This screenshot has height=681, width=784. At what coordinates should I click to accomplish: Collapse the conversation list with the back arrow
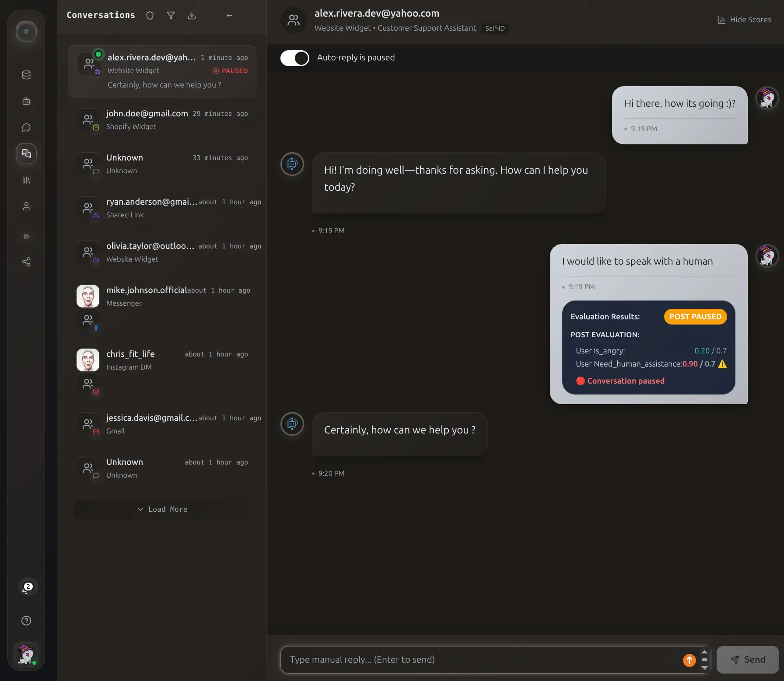coord(229,16)
